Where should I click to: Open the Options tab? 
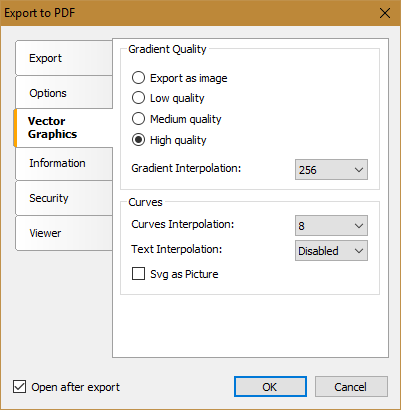pyautogui.click(x=64, y=93)
